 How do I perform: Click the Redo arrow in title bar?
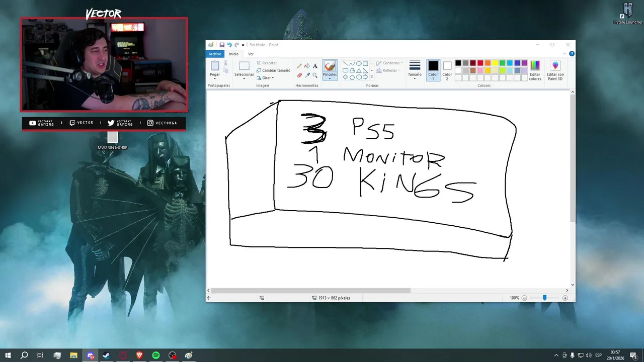coord(236,45)
